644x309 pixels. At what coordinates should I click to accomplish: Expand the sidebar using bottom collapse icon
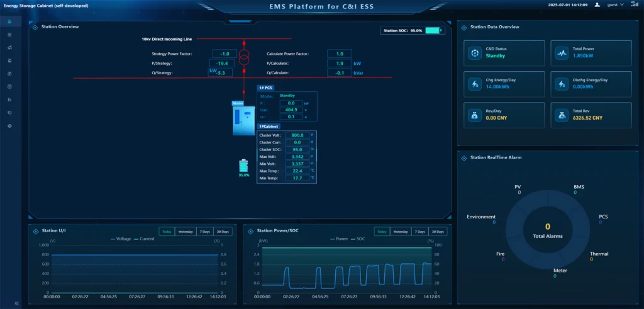pos(16,303)
